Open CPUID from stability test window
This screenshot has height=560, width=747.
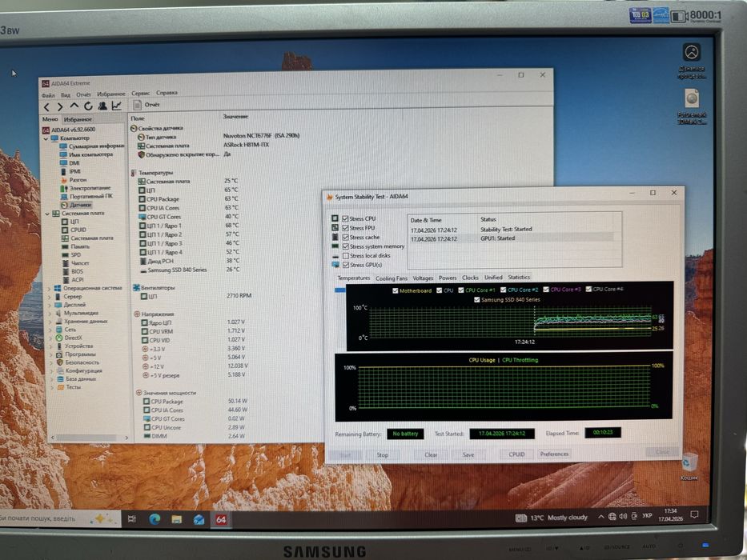click(516, 454)
